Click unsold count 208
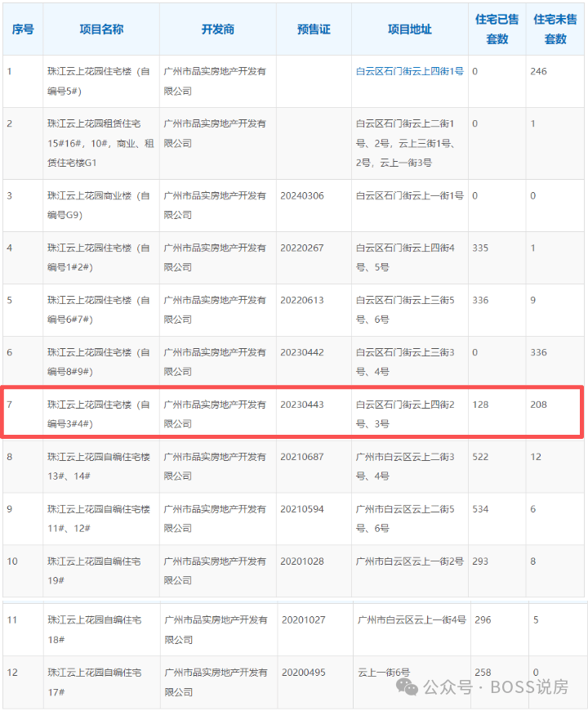Screen dimensions: 588x711 click(x=539, y=405)
